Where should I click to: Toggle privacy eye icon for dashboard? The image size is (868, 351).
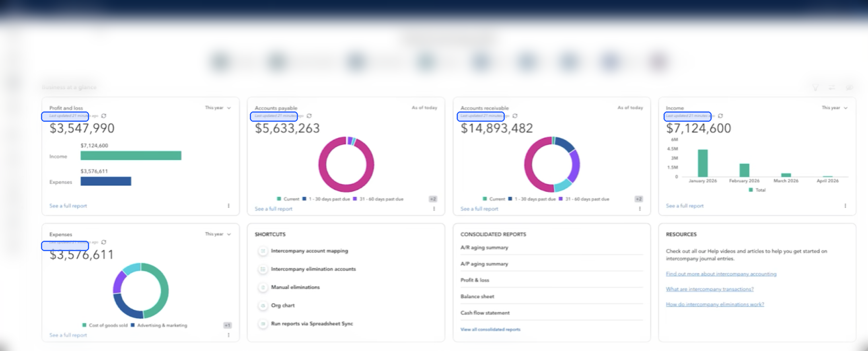click(849, 87)
